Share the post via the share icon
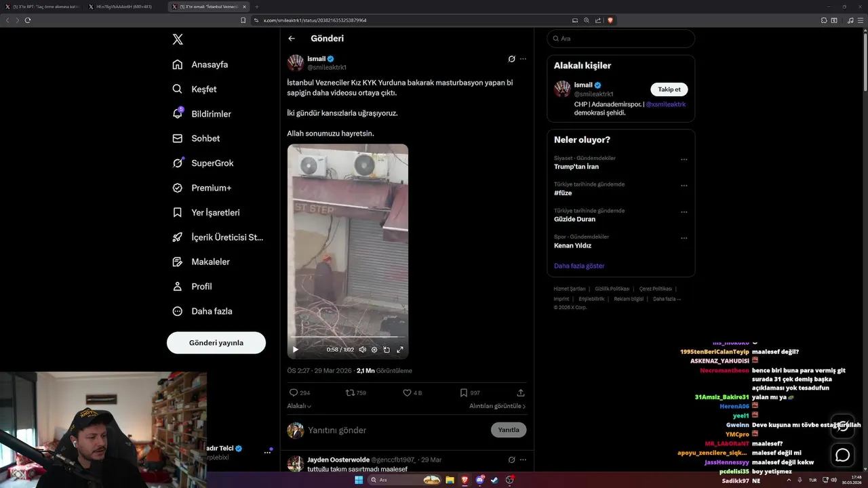 coord(521,392)
